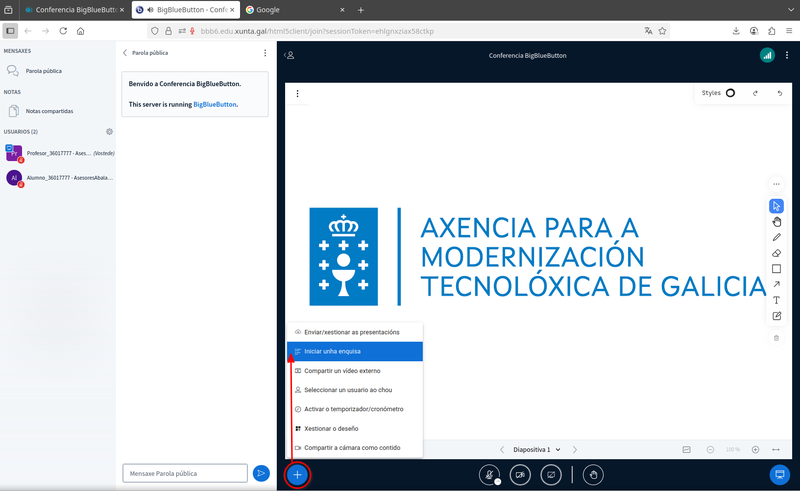Click the Styles color circle swatch
The width and height of the screenshot is (800, 491).
coord(730,93)
